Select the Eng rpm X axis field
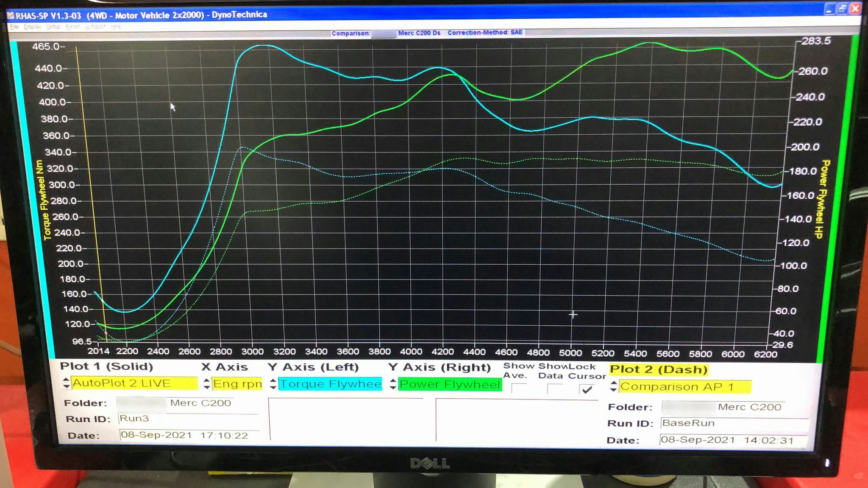This screenshot has width=868, height=488. coord(237,384)
